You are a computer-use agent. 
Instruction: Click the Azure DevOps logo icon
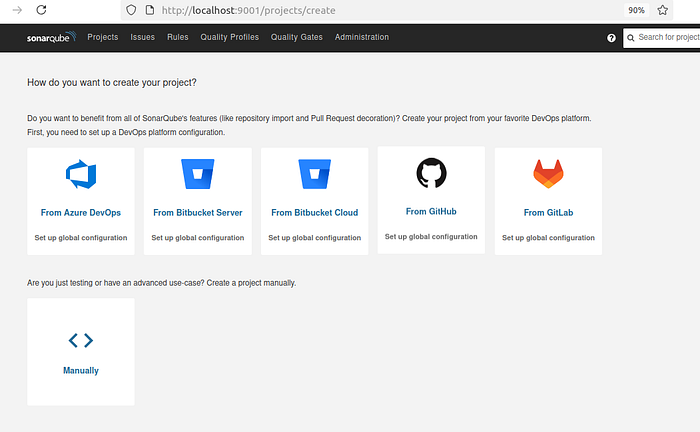pos(81,174)
